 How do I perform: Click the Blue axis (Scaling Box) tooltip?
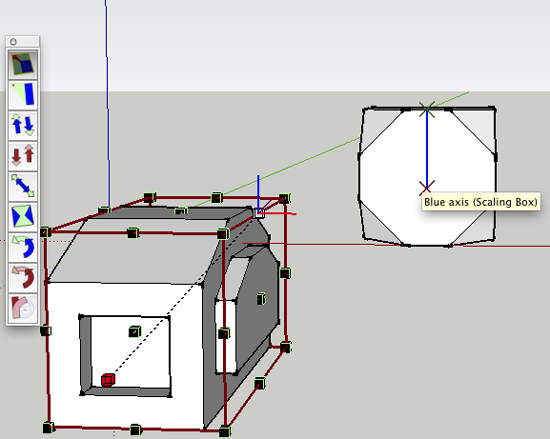click(x=481, y=202)
